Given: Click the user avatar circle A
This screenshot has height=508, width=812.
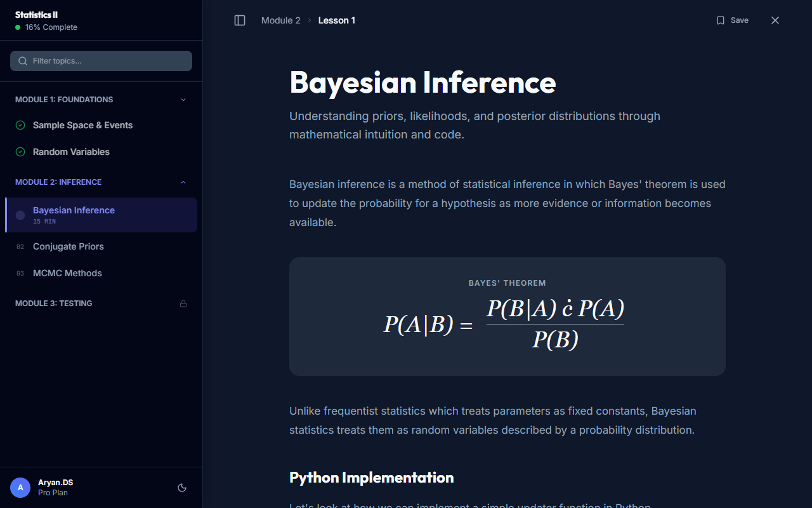Looking at the screenshot, I should click(20, 488).
